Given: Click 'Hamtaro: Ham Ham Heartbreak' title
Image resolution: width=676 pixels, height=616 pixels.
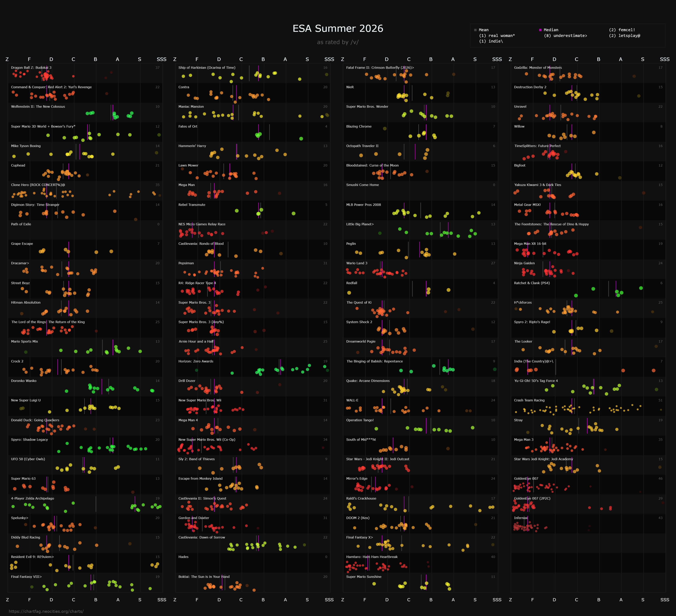Looking at the screenshot, I should click(372, 557).
